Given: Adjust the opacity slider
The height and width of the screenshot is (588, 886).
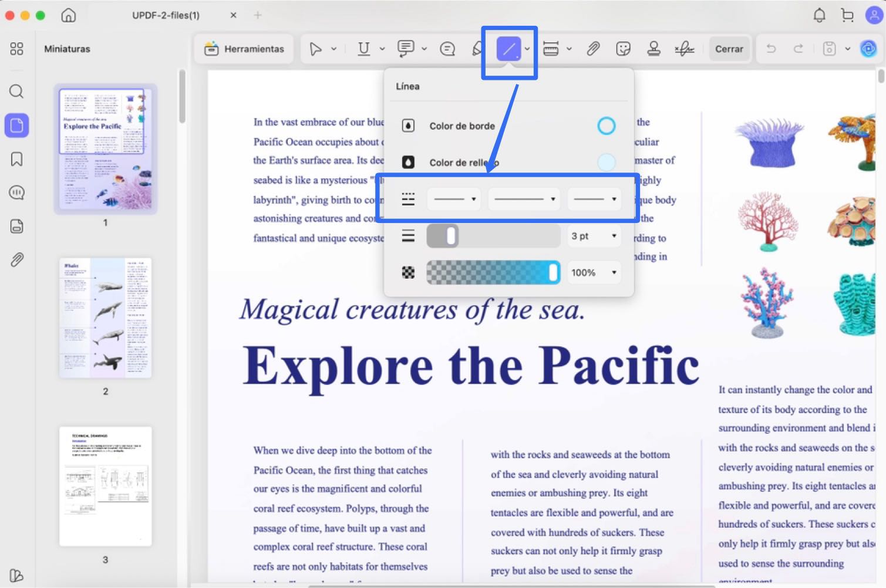Looking at the screenshot, I should click(x=493, y=272).
